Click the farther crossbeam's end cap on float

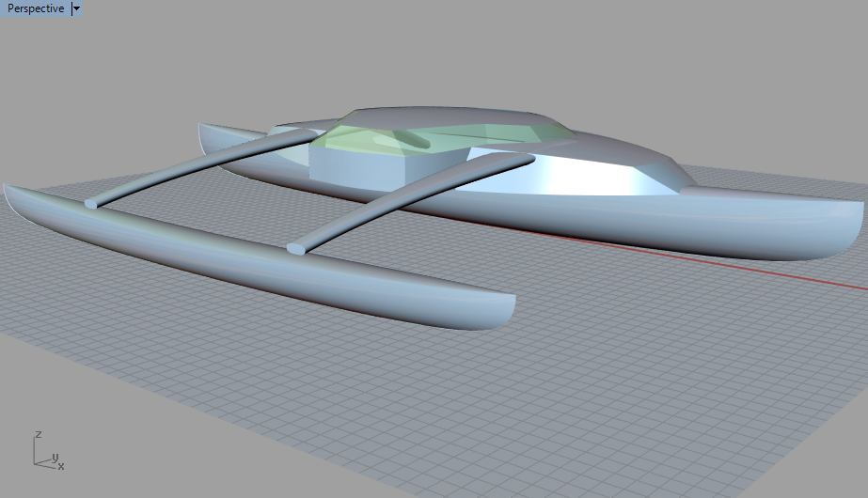(x=91, y=203)
